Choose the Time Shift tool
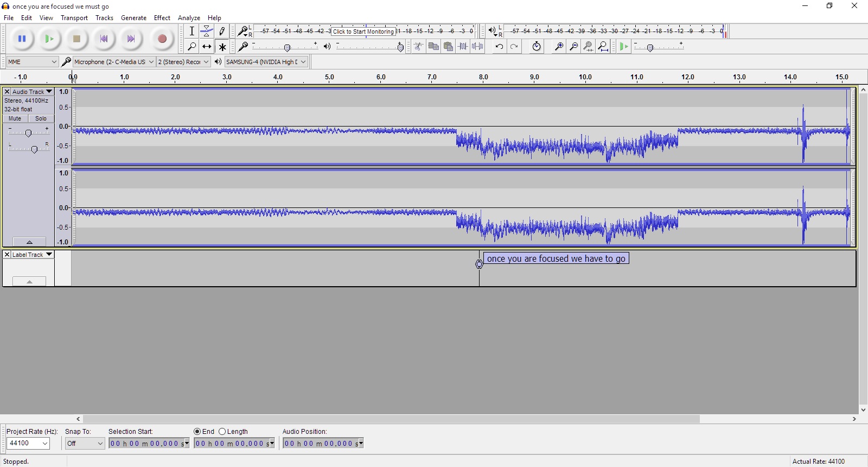This screenshot has width=868, height=467. pos(207,47)
